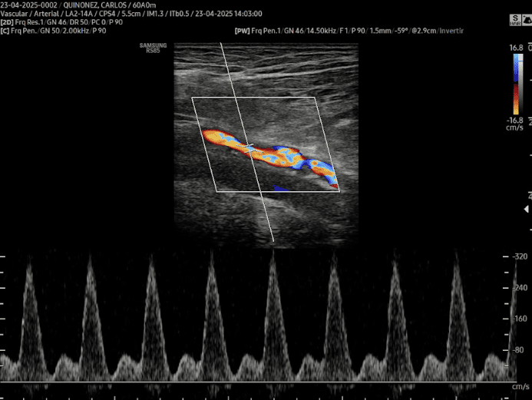This screenshot has height=400, width=532.
Task: Click the -320 velocity scale mark
Action: [x=520, y=256]
